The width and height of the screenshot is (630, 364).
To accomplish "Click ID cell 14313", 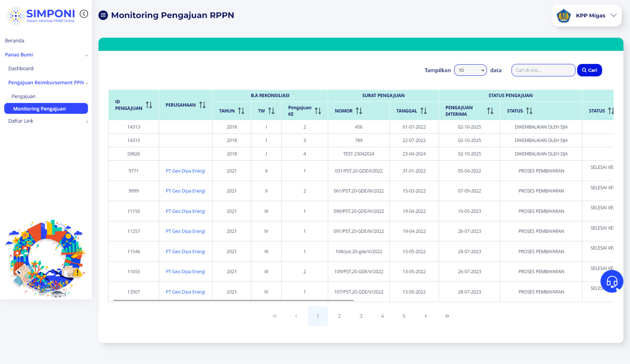I will [134, 127].
